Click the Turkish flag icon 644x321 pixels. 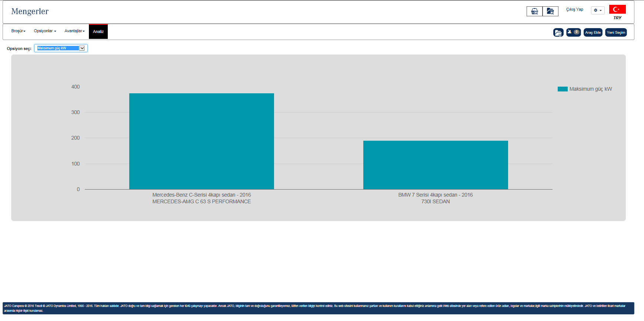617,9
